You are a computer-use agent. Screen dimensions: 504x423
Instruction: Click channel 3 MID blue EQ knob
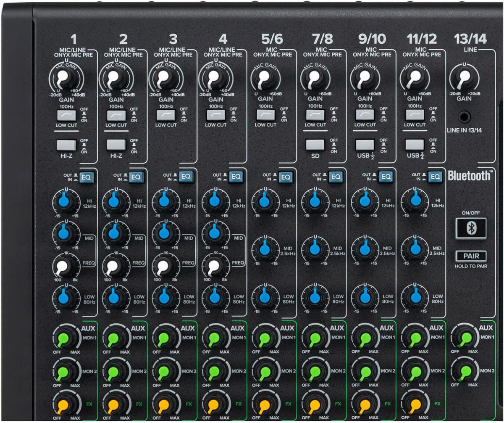click(x=164, y=233)
